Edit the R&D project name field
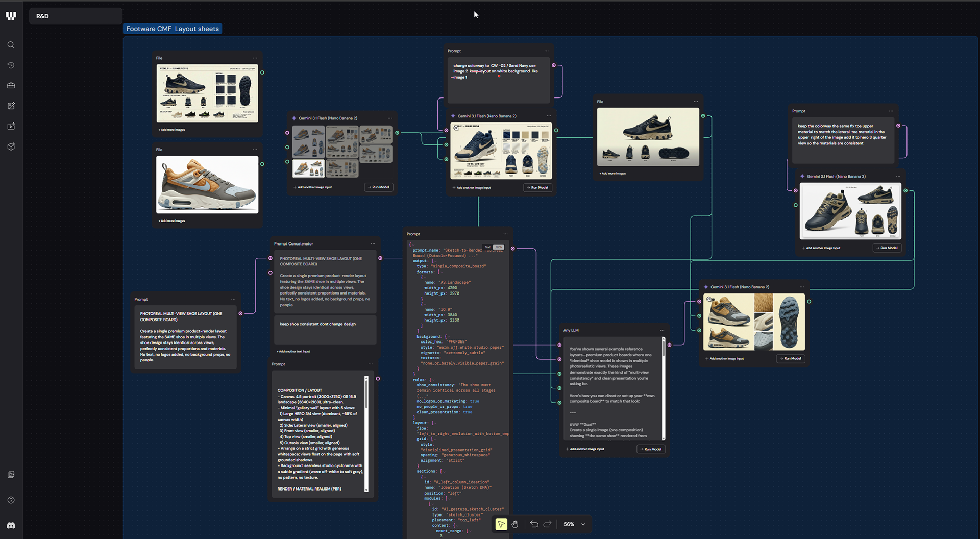Viewport: 980px width, 539px height. point(76,16)
